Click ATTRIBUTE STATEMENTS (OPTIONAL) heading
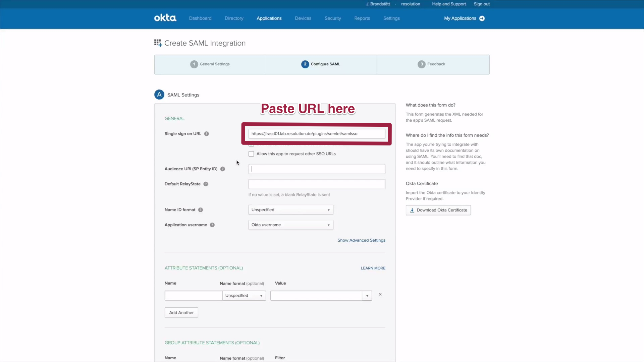 tap(204, 268)
